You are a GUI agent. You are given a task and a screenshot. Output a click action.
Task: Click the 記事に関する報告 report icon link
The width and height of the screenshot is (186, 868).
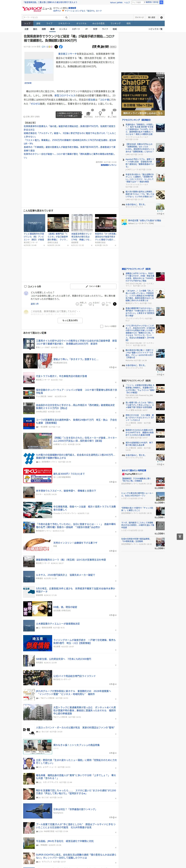coord(31,117)
